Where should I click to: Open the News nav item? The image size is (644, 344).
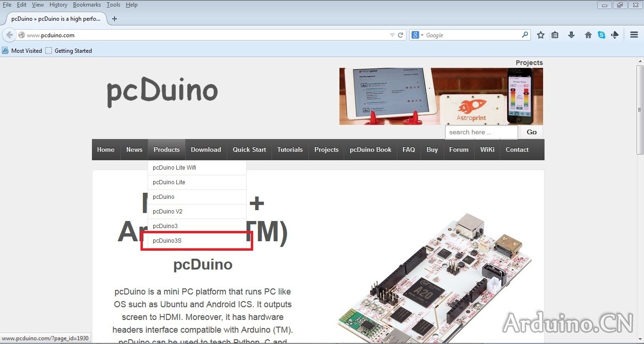click(134, 149)
